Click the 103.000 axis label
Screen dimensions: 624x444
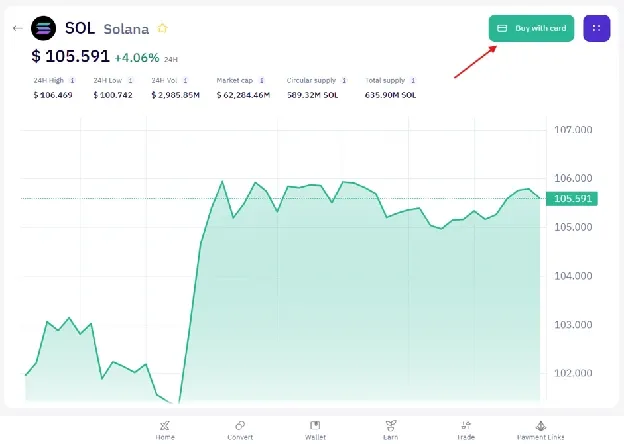[x=573, y=325]
